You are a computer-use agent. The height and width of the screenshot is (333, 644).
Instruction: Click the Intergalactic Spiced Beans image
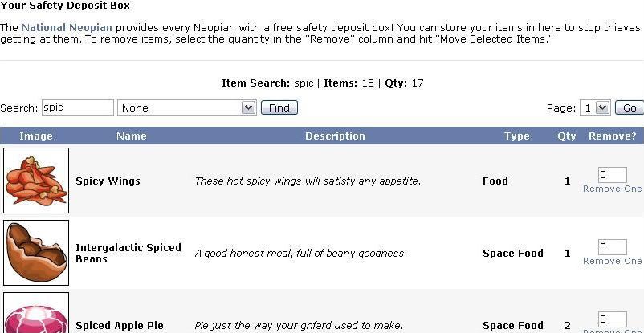pyautogui.click(x=36, y=253)
